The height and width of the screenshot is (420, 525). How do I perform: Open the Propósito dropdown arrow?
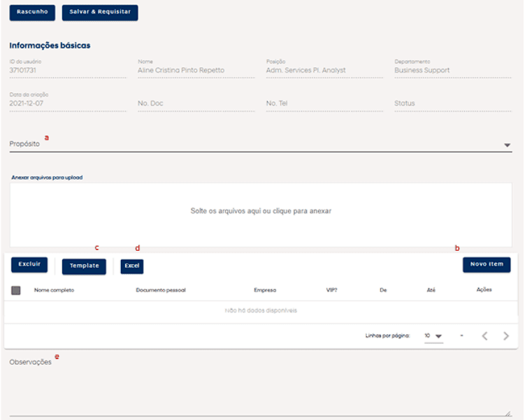(507, 145)
